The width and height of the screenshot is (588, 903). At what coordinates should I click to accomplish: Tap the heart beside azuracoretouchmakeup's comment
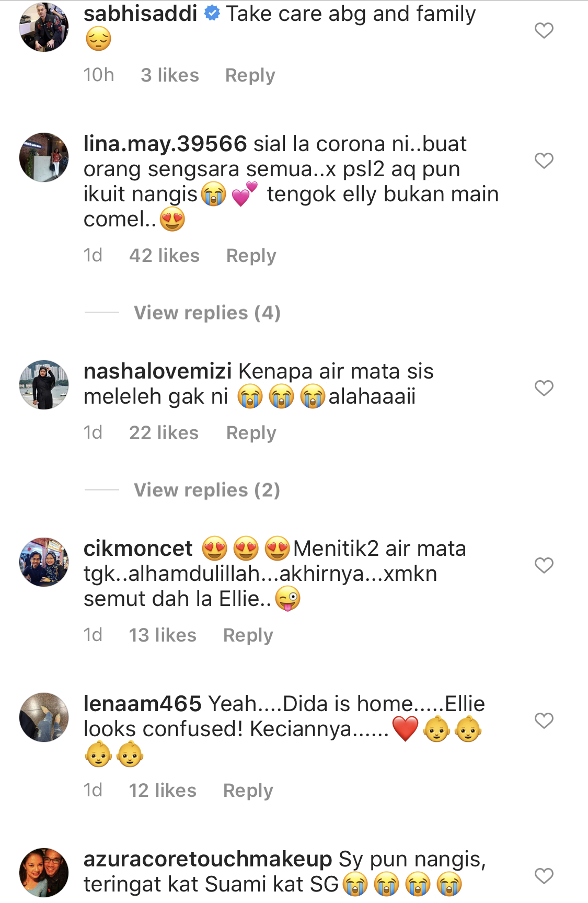click(544, 876)
